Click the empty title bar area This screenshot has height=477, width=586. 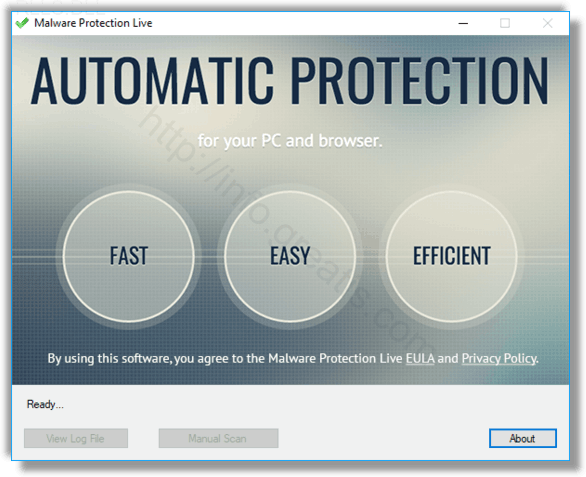pos(299,23)
